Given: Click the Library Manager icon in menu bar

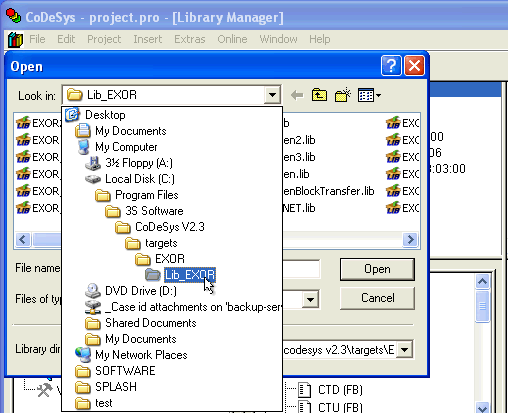Looking at the screenshot, I should pyautogui.click(x=15, y=39).
